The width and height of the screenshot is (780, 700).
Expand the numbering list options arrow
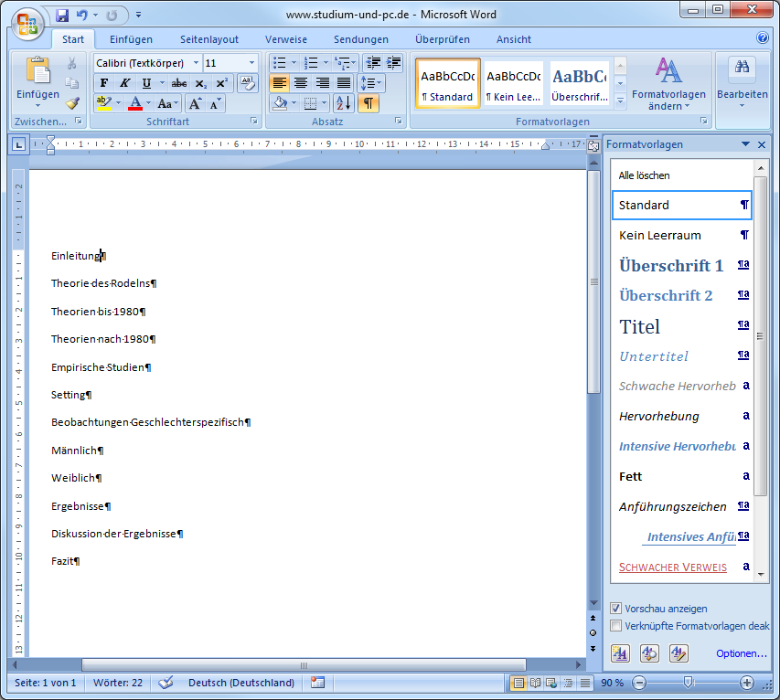[326, 63]
